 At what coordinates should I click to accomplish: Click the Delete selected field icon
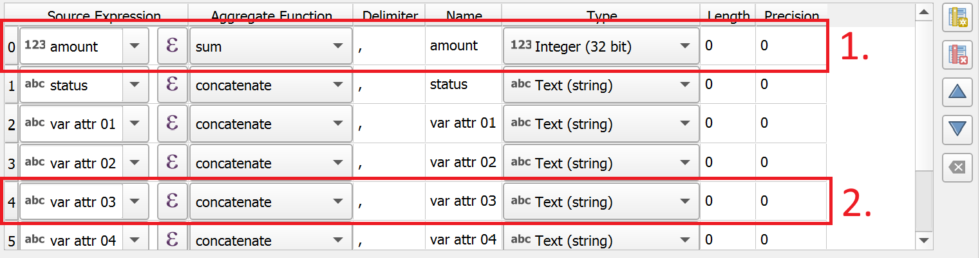[956, 56]
